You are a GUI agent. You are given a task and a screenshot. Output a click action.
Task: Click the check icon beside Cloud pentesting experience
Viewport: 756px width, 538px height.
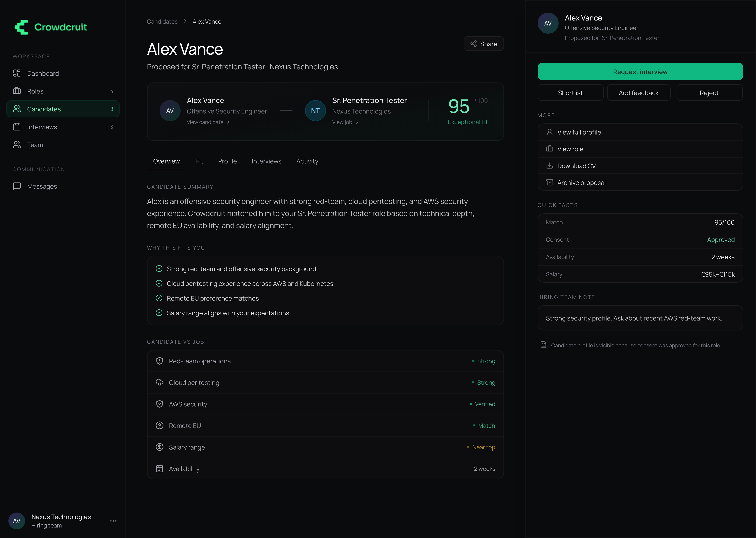pos(159,283)
